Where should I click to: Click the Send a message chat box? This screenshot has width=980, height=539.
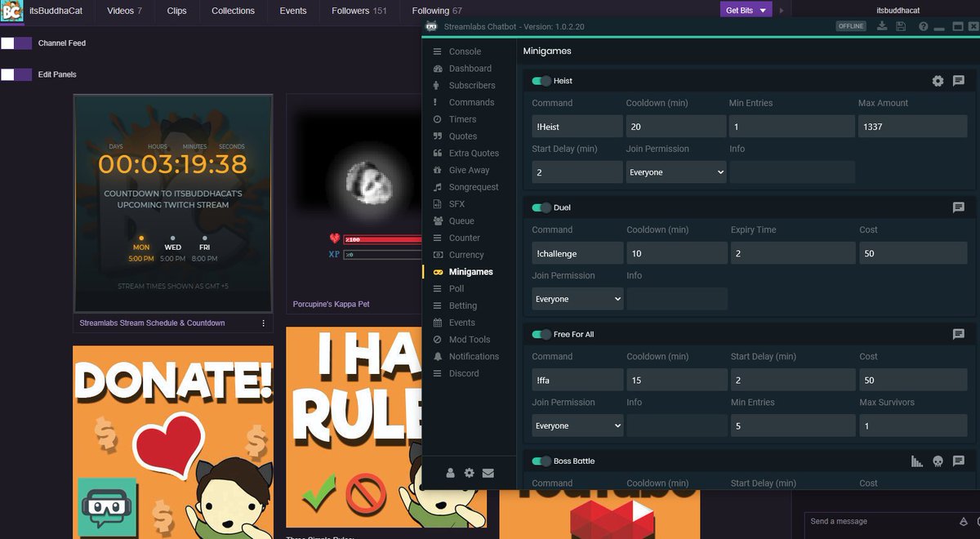(879, 521)
